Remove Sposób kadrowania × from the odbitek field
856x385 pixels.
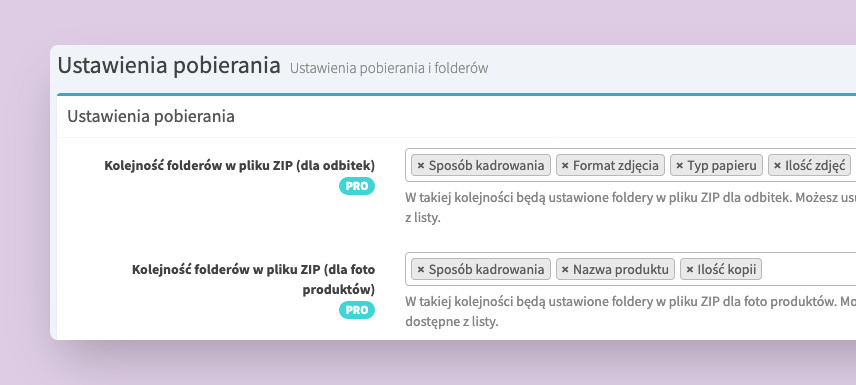[421, 165]
